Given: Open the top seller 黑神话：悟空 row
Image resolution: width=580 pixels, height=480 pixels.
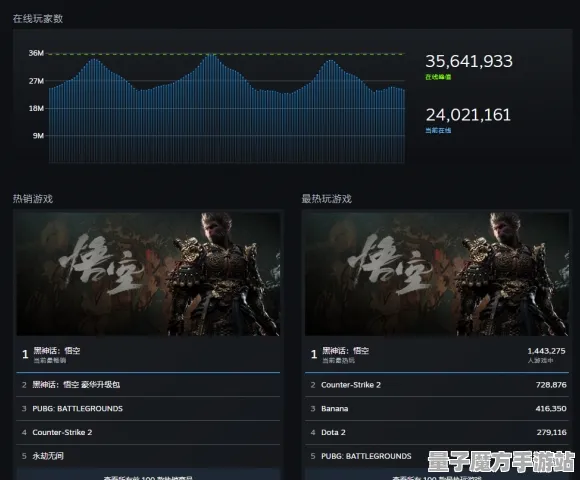Looking at the screenshot, I should (148, 354).
